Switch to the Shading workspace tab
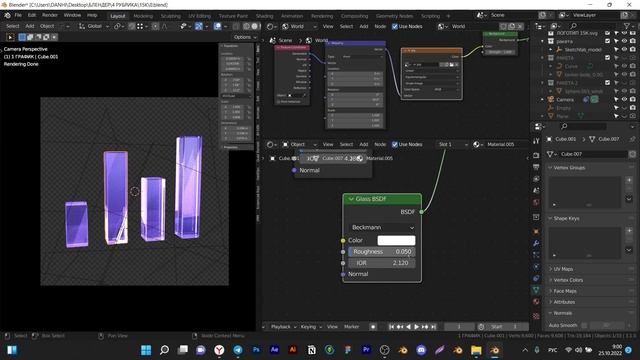This screenshot has height=360, width=640. pyautogui.click(x=264, y=16)
